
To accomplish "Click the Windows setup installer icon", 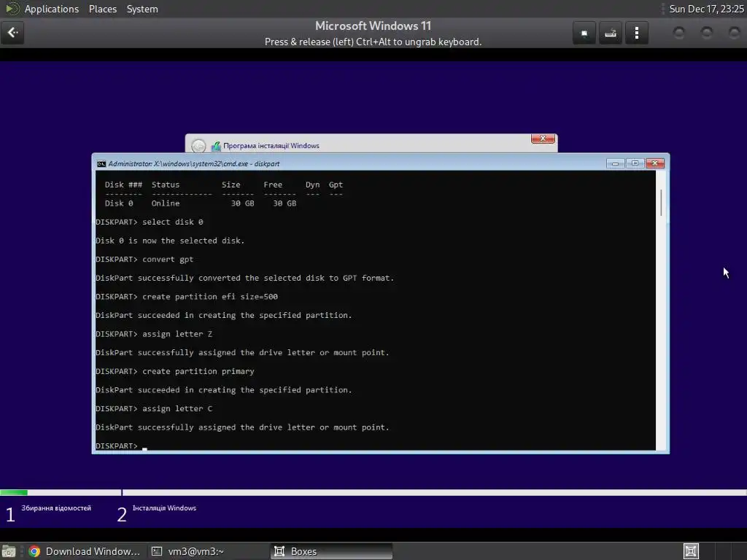I will (216, 146).
